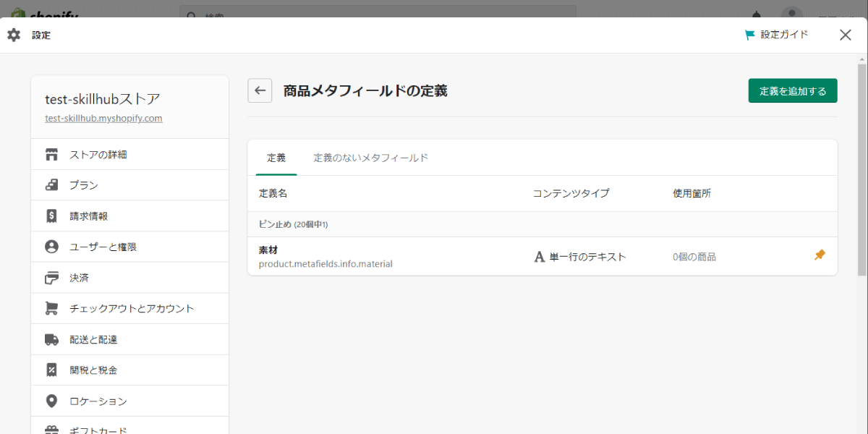
Task: Click the 定義を追加する button
Action: (x=793, y=90)
